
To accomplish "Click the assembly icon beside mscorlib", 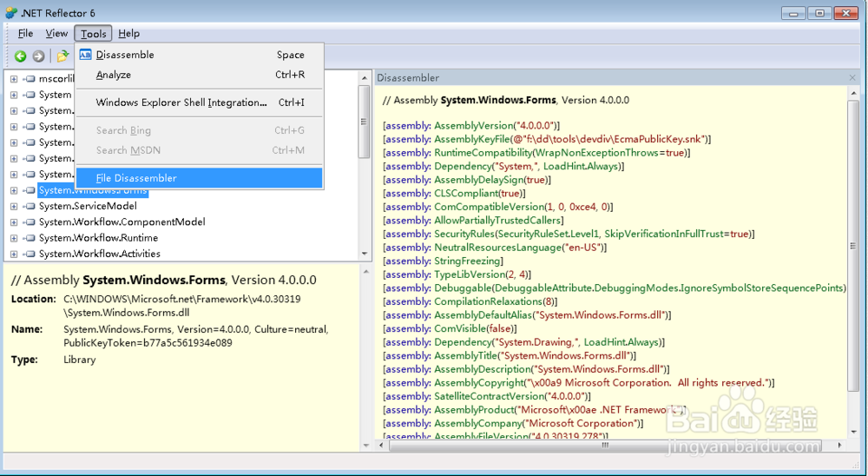I will (29, 79).
